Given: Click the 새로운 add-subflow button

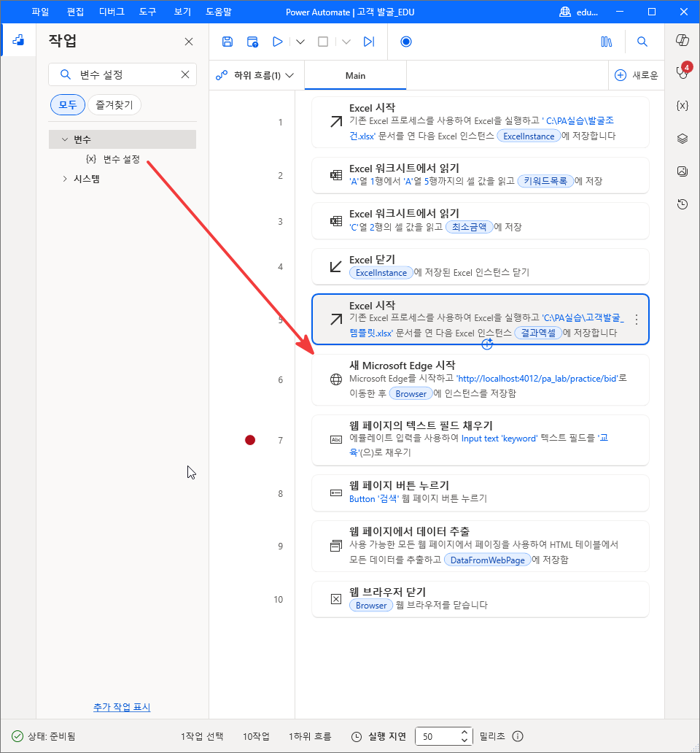Looking at the screenshot, I should point(636,75).
